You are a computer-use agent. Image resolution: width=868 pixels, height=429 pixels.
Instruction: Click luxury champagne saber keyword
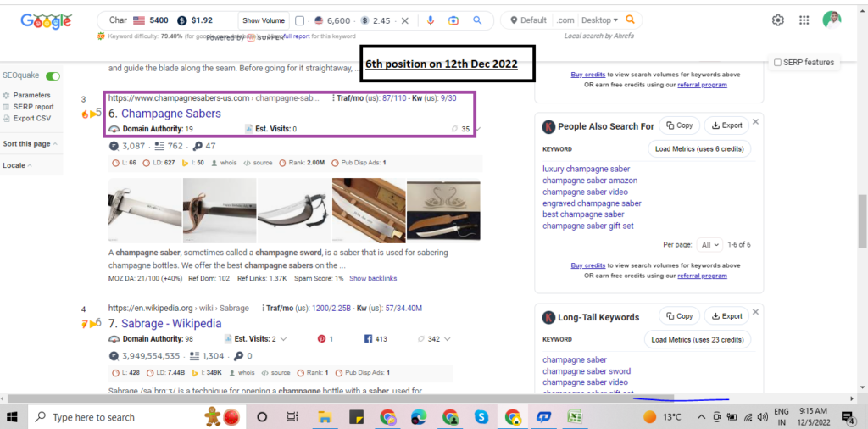[x=587, y=169]
